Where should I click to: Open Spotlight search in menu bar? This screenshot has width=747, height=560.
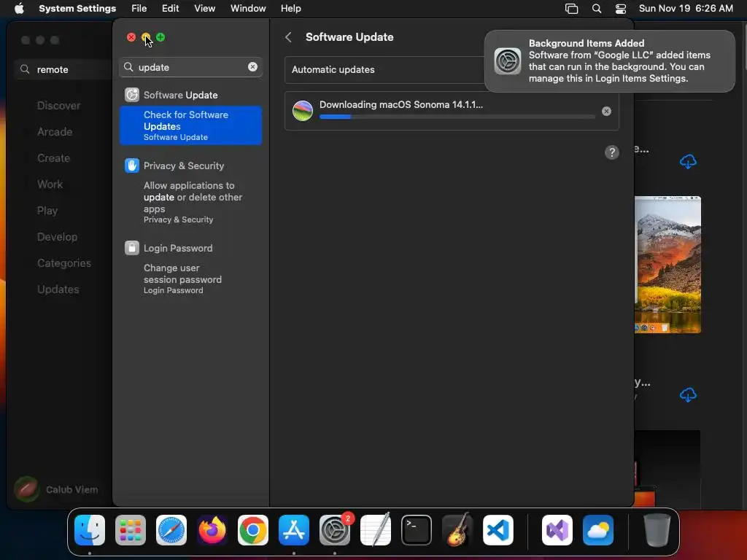[597, 9]
